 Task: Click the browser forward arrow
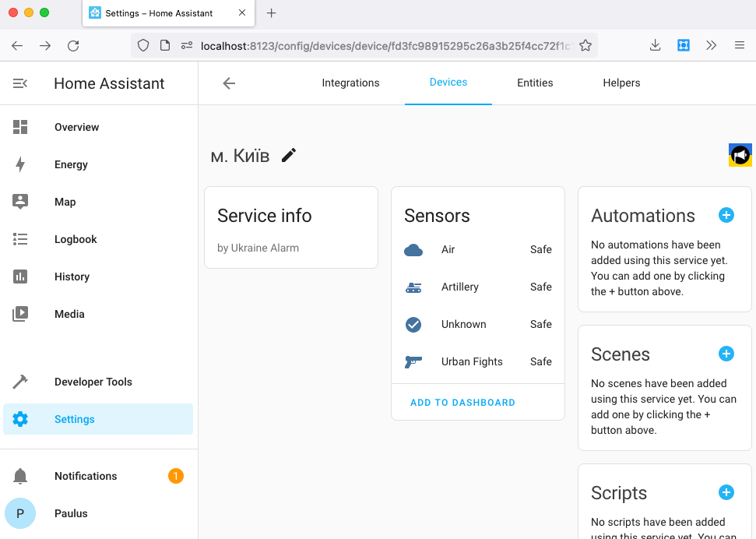pyautogui.click(x=45, y=46)
